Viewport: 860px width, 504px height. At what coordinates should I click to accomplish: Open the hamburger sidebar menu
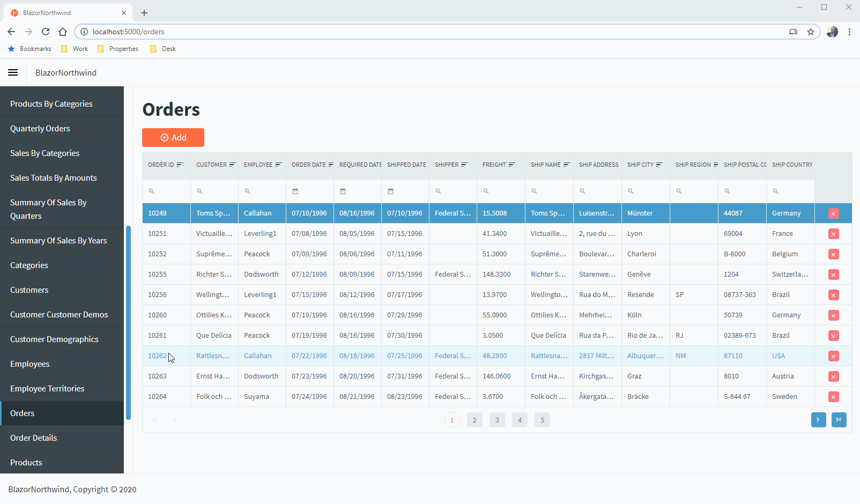pos(13,72)
